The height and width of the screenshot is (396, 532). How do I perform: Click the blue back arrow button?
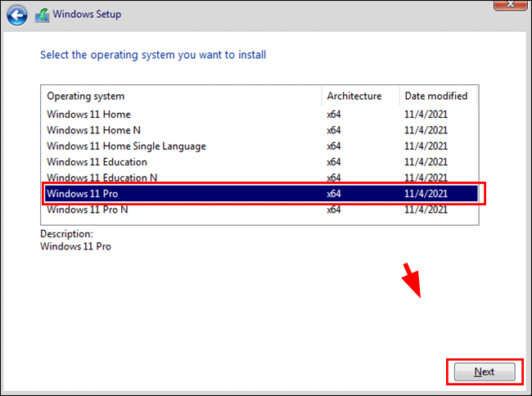pos(17,16)
